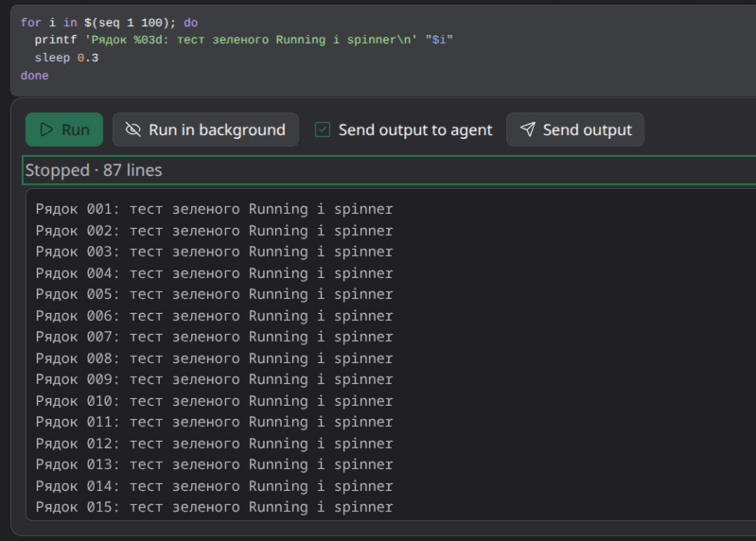Click output line 'Рядок 008'
The width and height of the screenshot is (756, 541).
click(x=215, y=358)
